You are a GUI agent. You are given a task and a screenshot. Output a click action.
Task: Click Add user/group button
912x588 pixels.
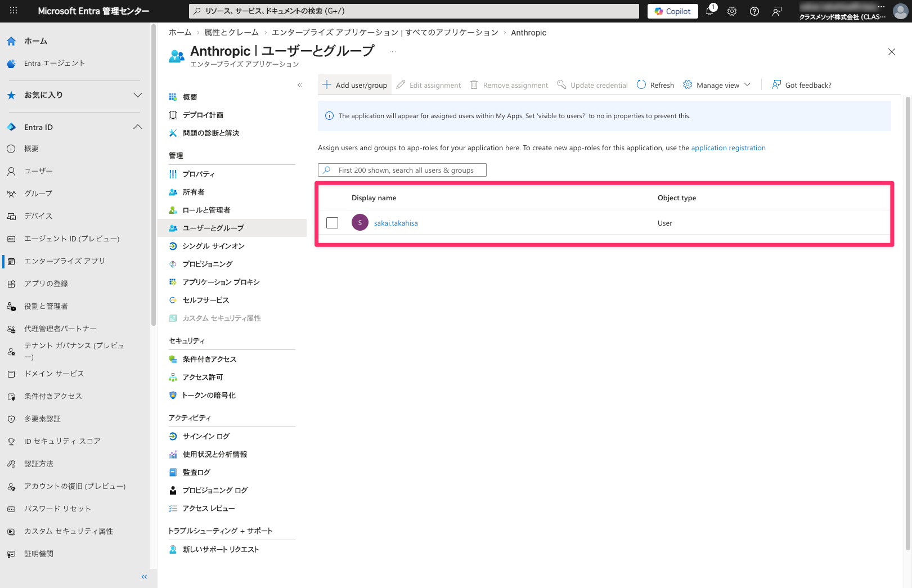[355, 85]
